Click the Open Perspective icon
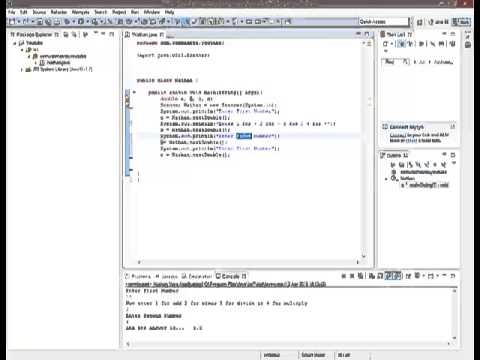Viewport: 480px width, 360px height. coord(420,22)
